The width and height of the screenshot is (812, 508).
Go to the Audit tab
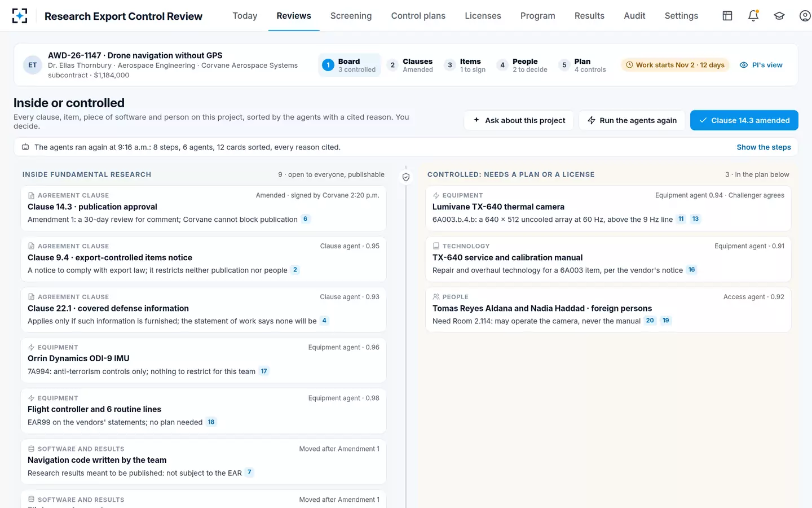[x=634, y=16]
